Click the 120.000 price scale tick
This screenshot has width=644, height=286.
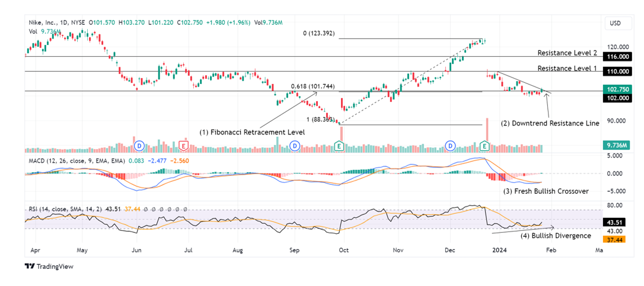(x=617, y=47)
